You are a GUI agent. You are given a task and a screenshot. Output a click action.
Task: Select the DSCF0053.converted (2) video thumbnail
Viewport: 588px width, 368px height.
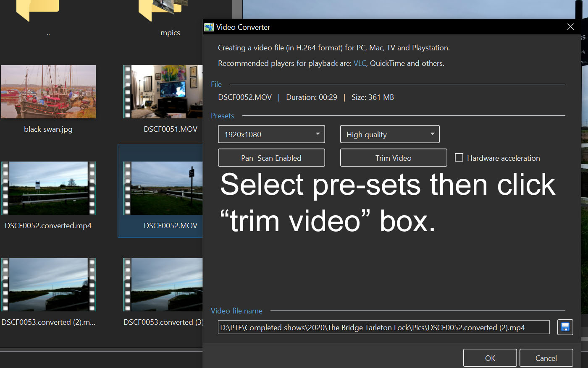pos(48,285)
